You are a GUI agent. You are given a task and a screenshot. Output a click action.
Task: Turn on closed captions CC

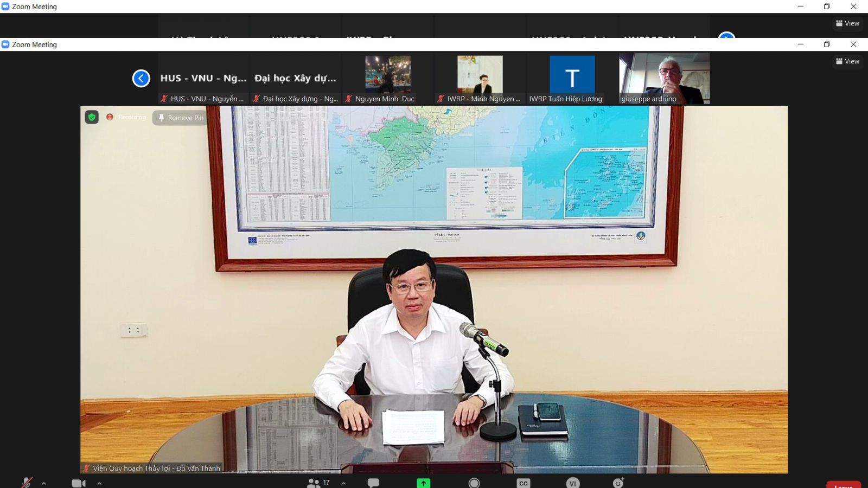(523, 483)
